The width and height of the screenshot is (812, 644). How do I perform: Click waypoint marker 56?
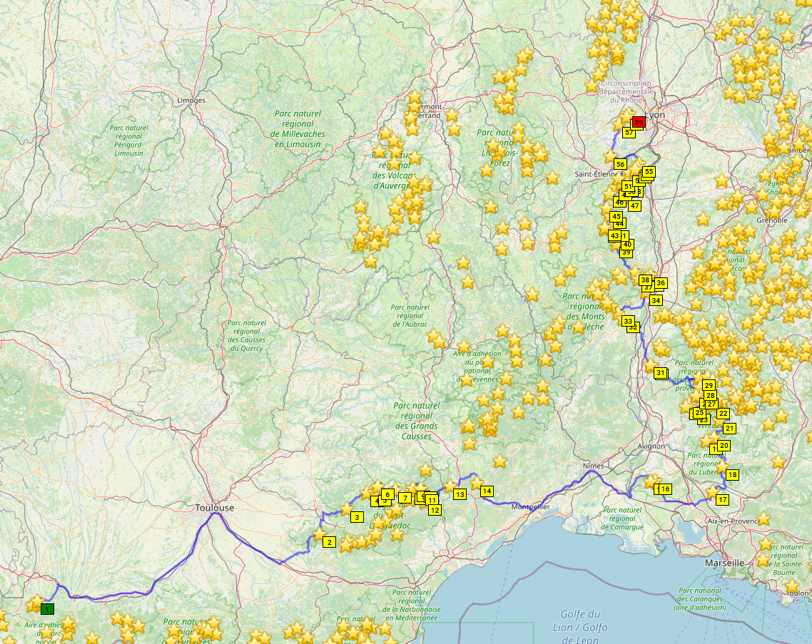pyautogui.click(x=620, y=164)
